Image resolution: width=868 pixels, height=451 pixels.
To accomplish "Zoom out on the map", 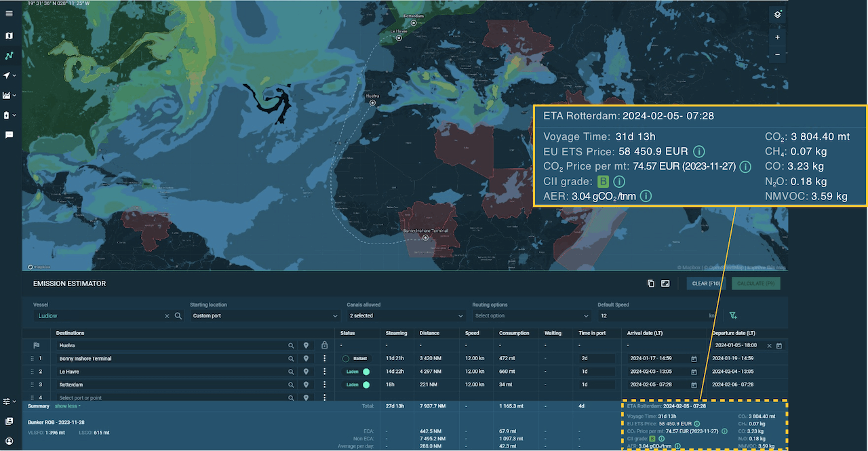I will (x=777, y=54).
